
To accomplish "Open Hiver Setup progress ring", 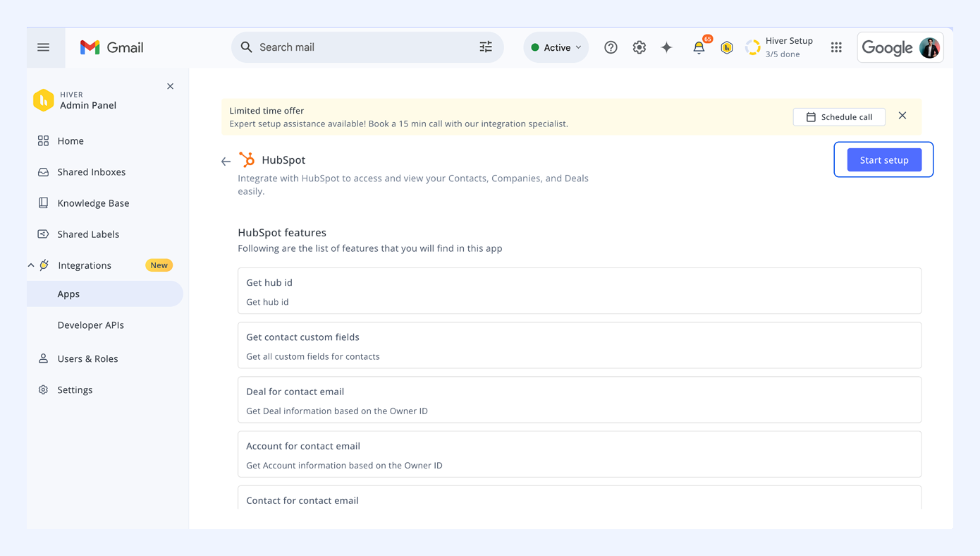I will pos(753,47).
